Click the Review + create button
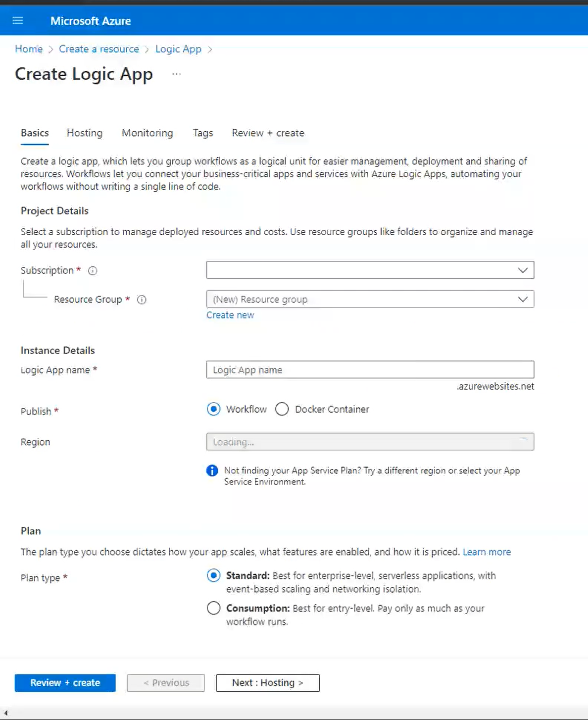The image size is (588, 720). pyautogui.click(x=65, y=682)
